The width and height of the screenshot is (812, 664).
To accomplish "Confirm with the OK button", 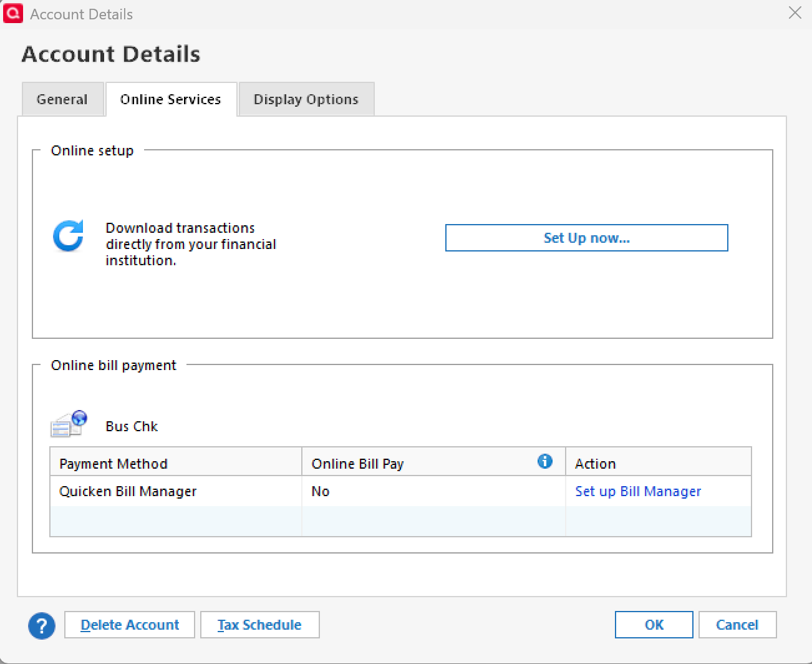I will [654, 625].
